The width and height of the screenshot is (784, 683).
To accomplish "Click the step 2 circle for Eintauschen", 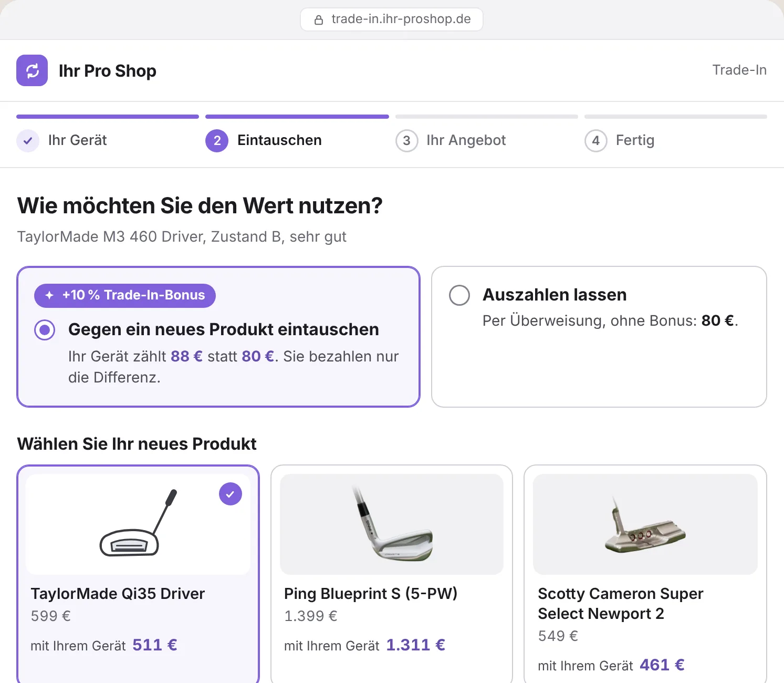I will click(x=217, y=141).
